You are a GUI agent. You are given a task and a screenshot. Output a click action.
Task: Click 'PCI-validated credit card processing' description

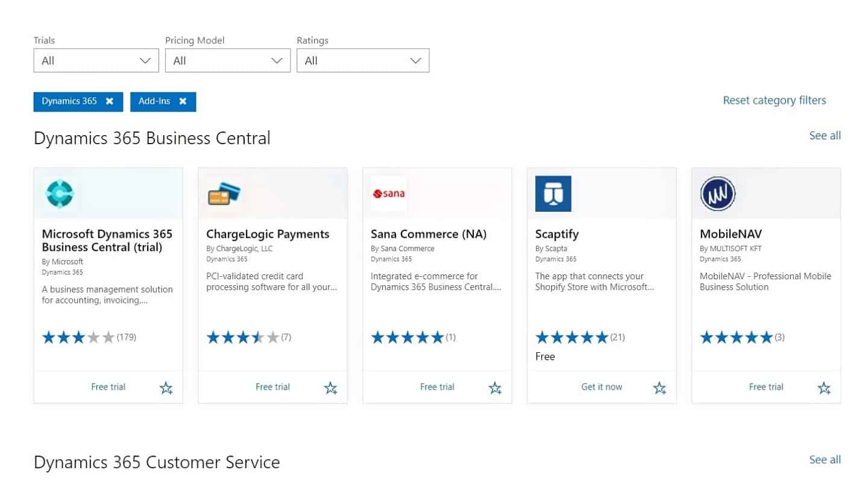click(272, 282)
